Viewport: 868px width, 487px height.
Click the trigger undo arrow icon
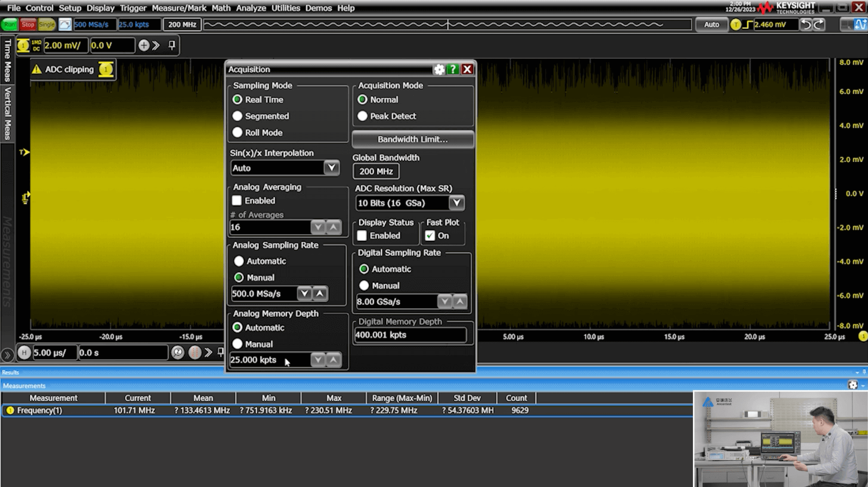(x=806, y=24)
